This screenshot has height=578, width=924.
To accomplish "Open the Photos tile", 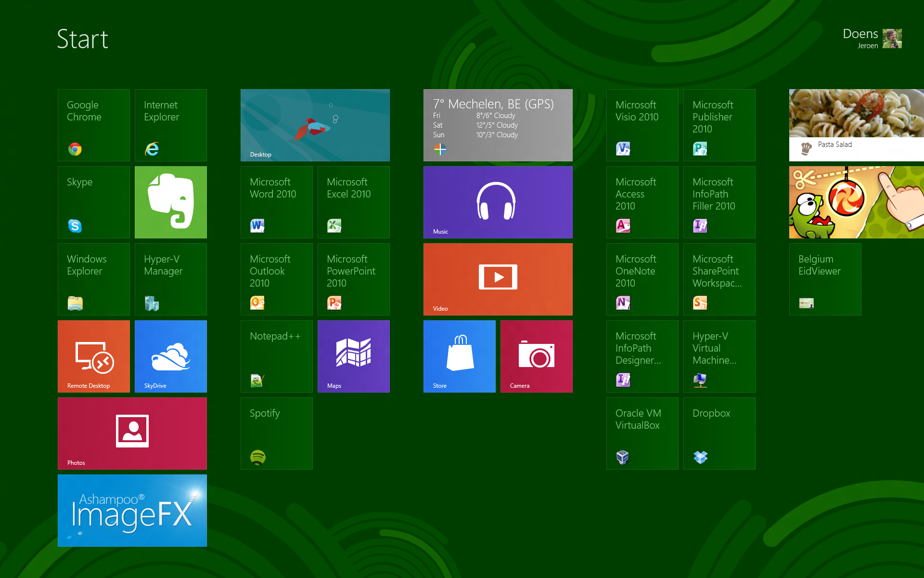I will (132, 433).
